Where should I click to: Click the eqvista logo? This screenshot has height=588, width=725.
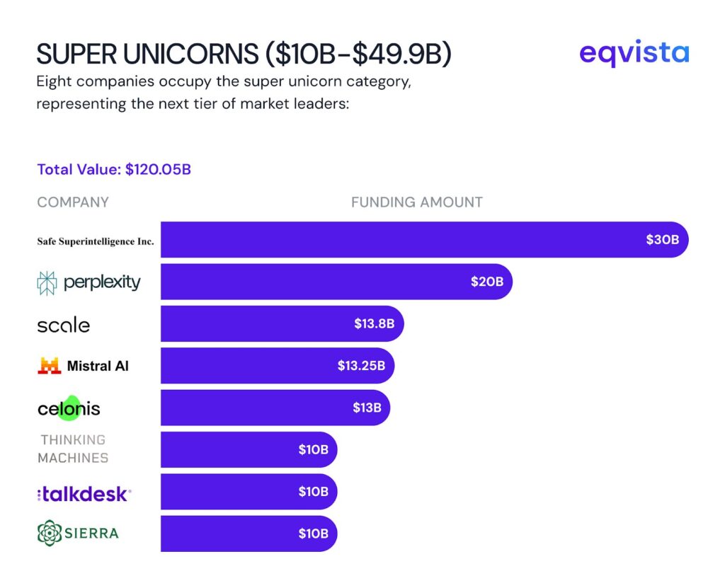(634, 53)
